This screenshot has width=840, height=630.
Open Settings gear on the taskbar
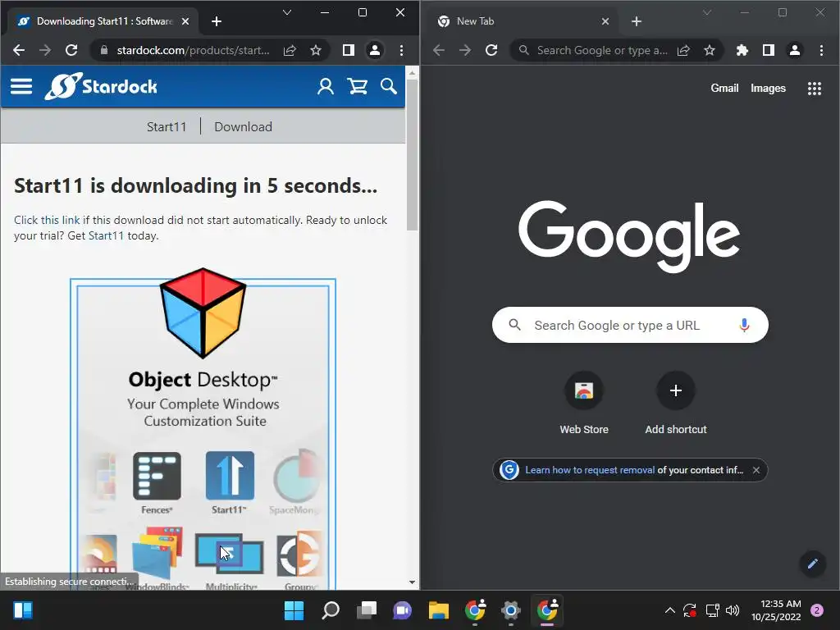pyautogui.click(x=510, y=610)
